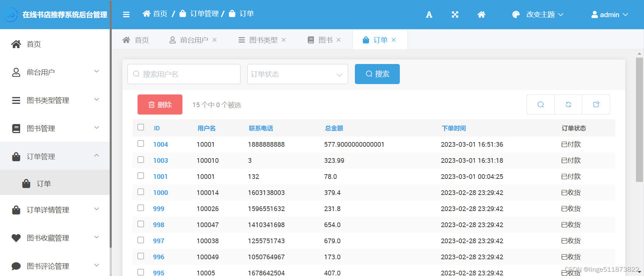
Task: Switch to the 首页 tab
Action: (x=136, y=40)
